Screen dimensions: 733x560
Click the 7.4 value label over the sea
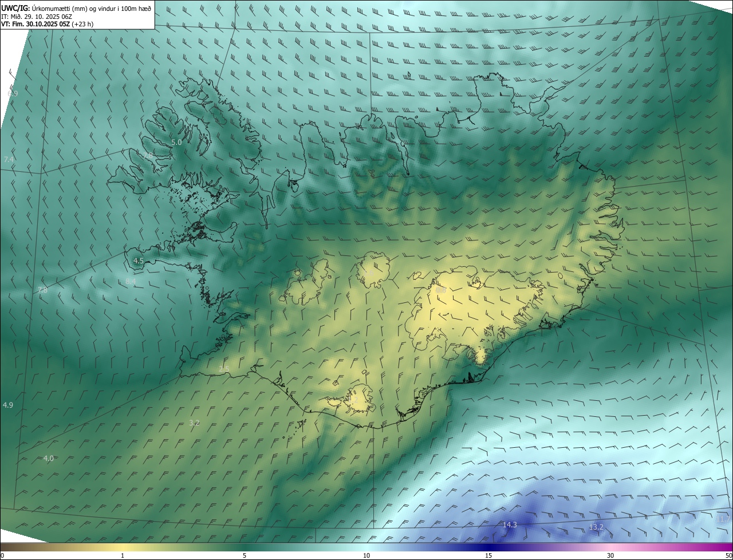[x=9, y=159]
